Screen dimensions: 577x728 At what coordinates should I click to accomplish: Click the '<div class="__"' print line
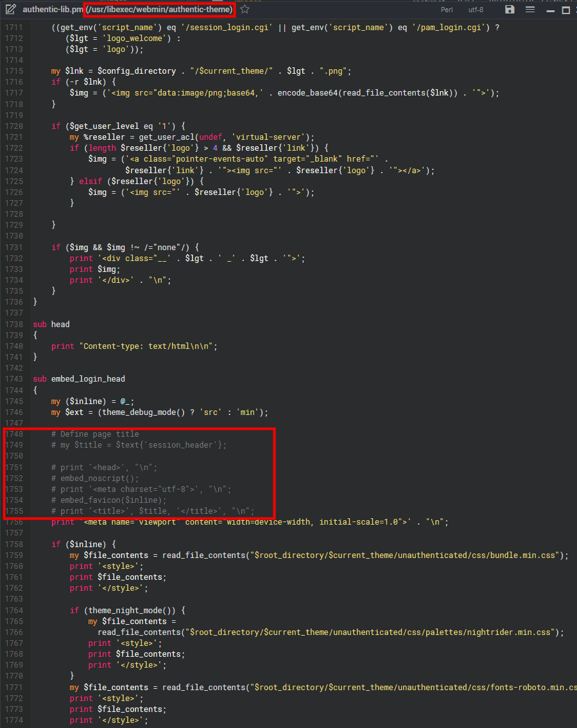coord(187,258)
